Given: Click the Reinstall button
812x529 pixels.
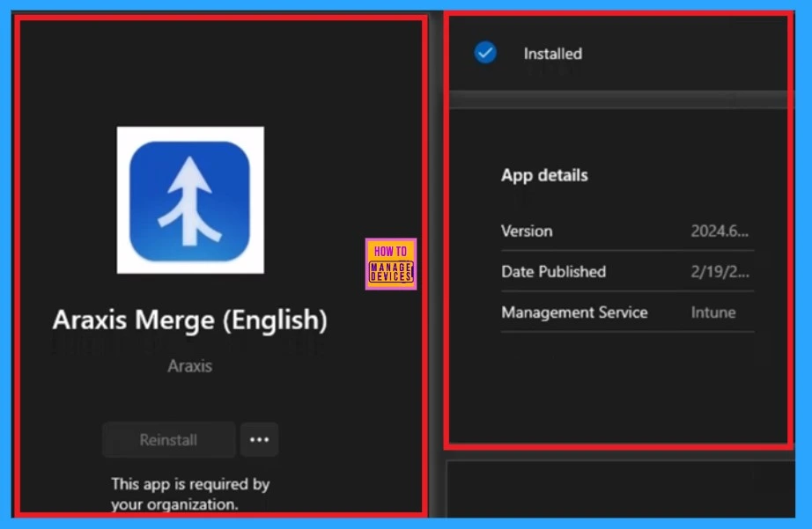Looking at the screenshot, I should coord(168,439).
